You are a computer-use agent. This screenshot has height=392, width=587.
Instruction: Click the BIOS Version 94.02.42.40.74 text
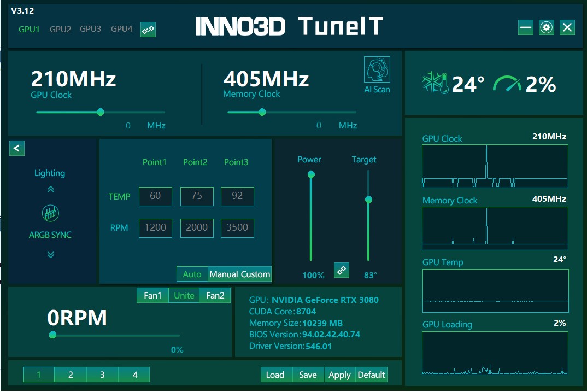(331, 335)
